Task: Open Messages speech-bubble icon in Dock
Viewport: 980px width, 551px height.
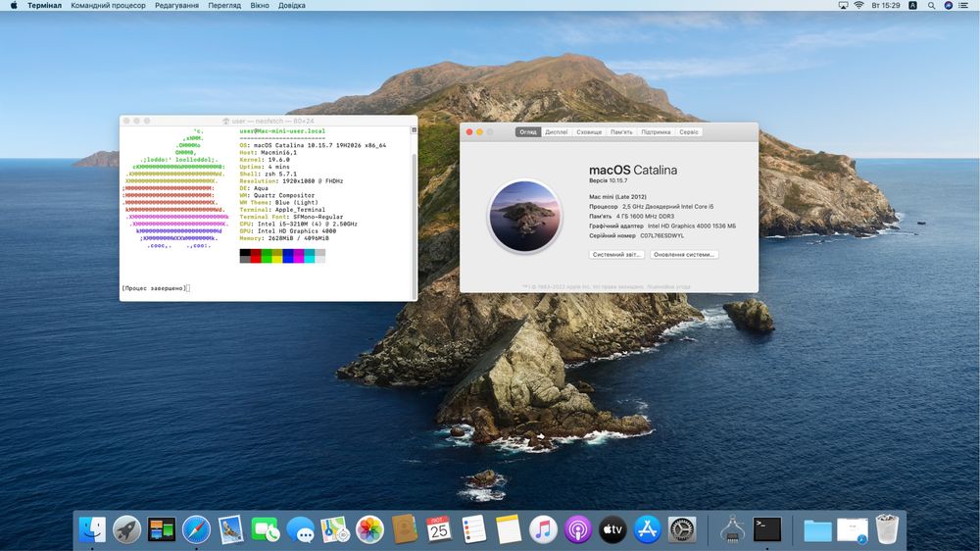Action: [x=301, y=529]
